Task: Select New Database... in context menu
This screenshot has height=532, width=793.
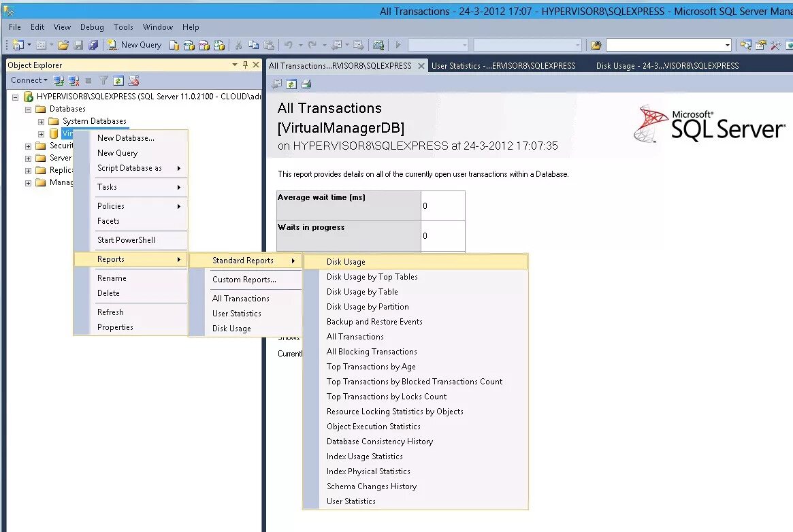Action: (x=131, y=138)
